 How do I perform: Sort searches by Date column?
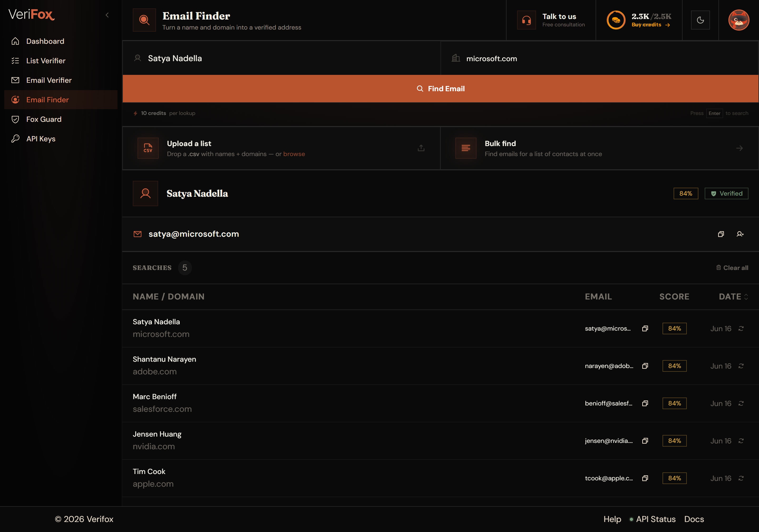pos(733,297)
